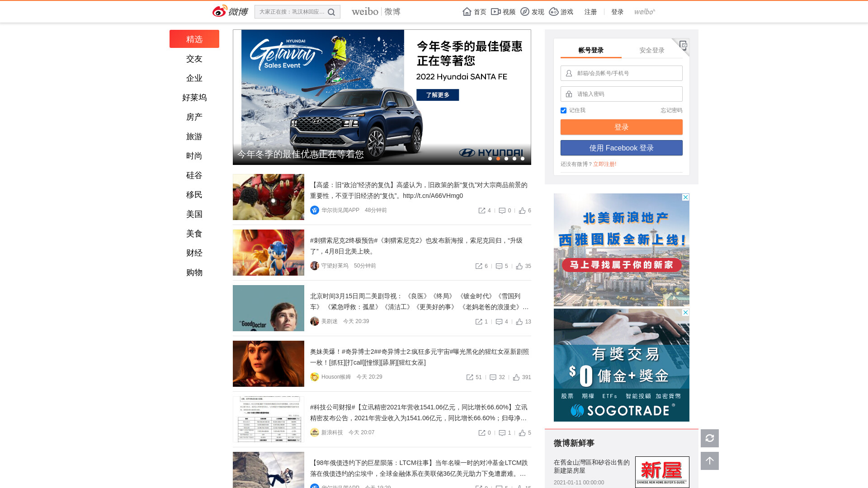
Task: Switch to 安全登录 tab
Action: 652,50
